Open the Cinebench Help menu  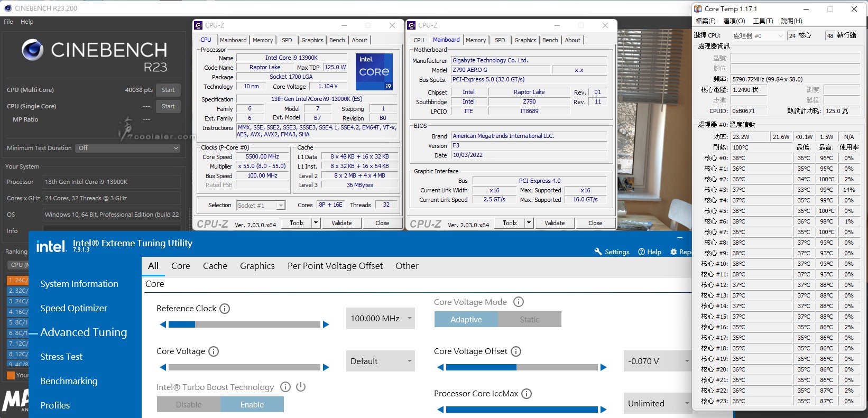[27, 22]
